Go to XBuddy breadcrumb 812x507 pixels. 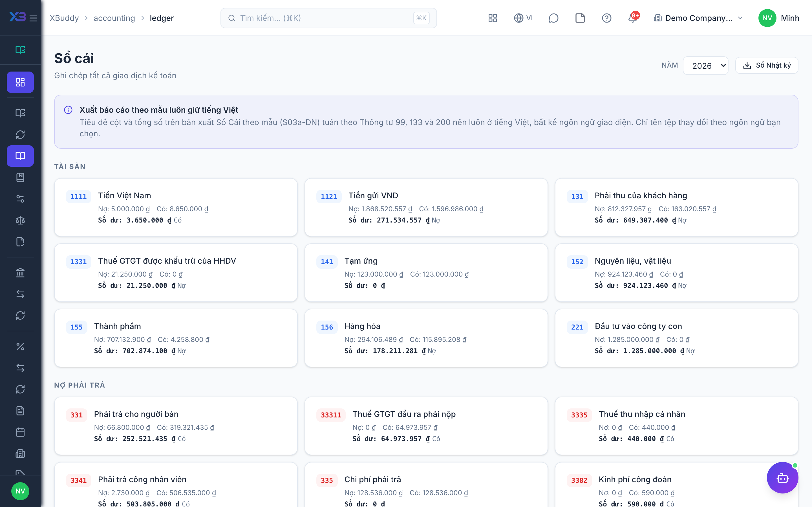64,18
